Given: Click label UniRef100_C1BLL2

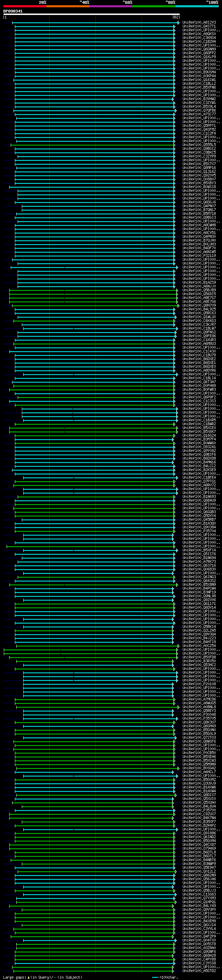Looking at the screenshot, I should (x=199, y=84).
